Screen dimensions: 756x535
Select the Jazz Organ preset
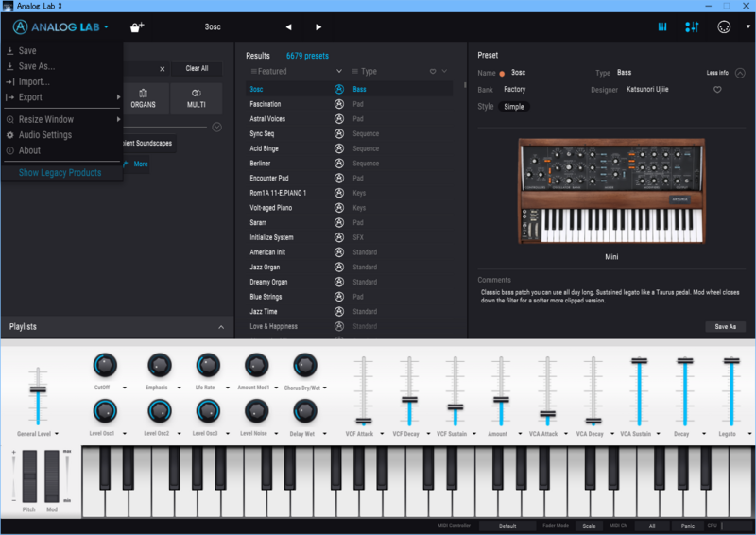[x=265, y=267]
